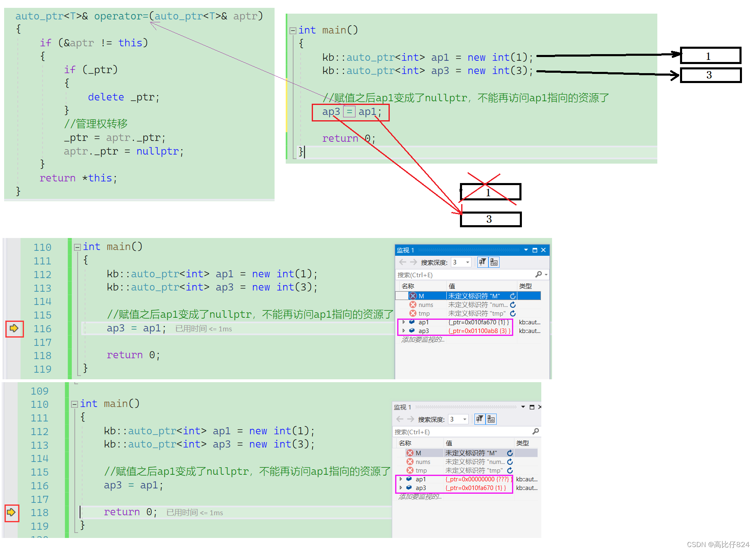This screenshot has height=552, width=756.
Task: Expand ap3 row showing _ptr=0x01100ab8 {3}
Action: (403, 331)
